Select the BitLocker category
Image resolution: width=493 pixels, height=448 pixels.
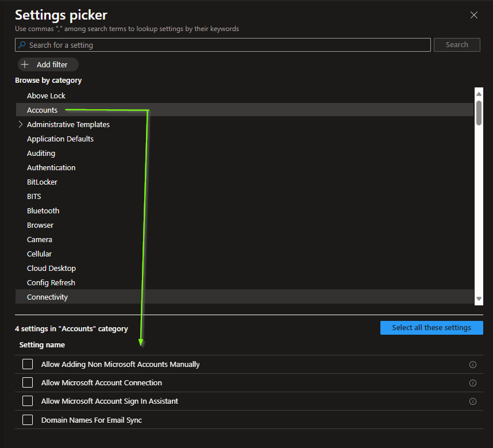(42, 182)
